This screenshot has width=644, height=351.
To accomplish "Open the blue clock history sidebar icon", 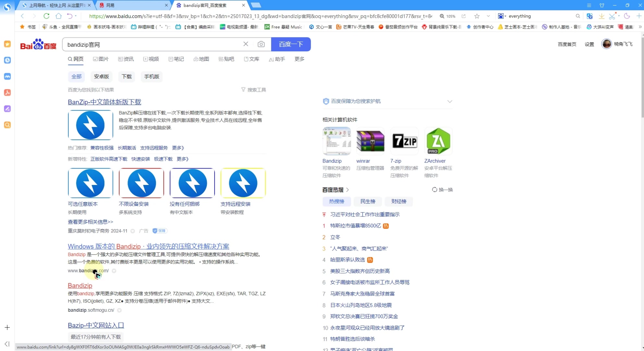I will coord(7,60).
